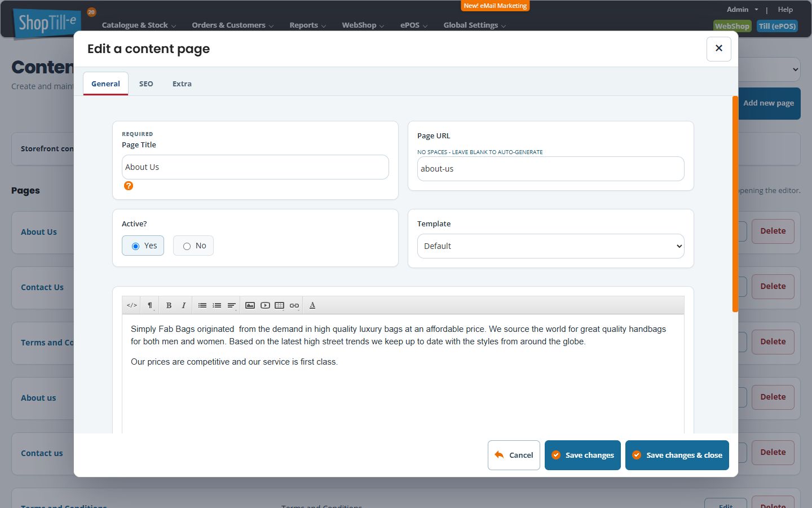Expand WebShop navigation menu

pos(363,25)
